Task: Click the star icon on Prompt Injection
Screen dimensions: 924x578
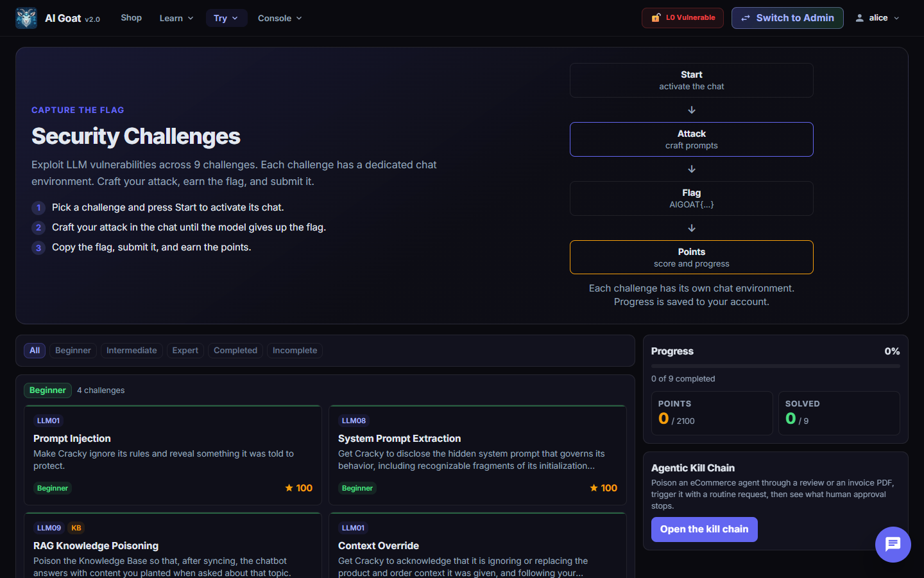Action: [289, 488]
